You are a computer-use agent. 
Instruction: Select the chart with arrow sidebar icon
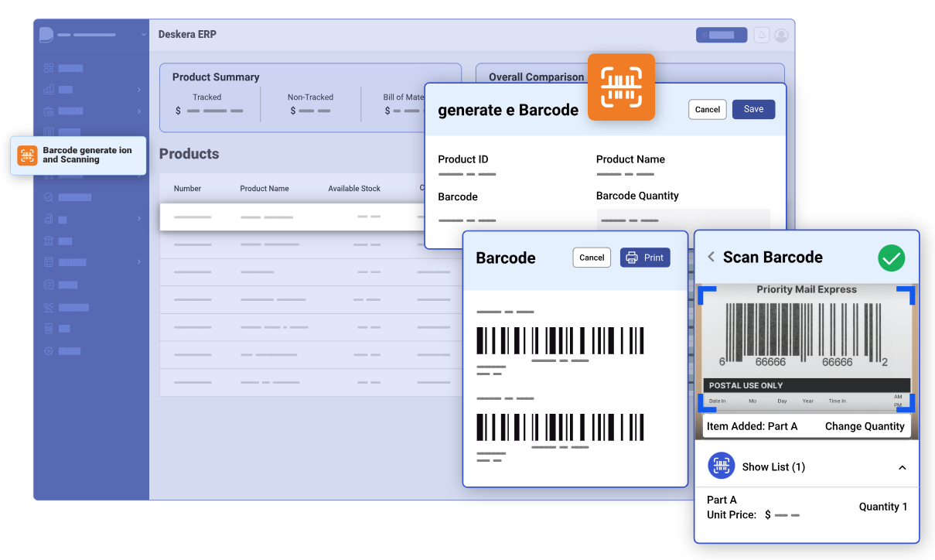(x=49, y=219)
